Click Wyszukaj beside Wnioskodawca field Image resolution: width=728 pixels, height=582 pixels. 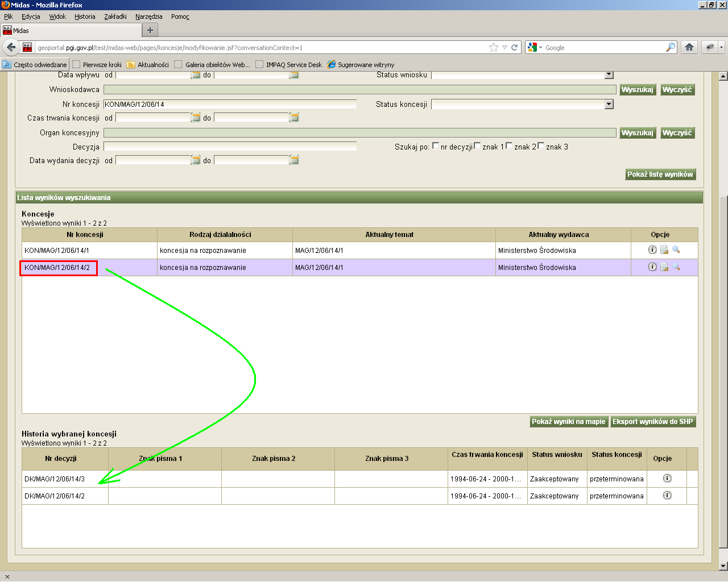(x=637, y=90)
